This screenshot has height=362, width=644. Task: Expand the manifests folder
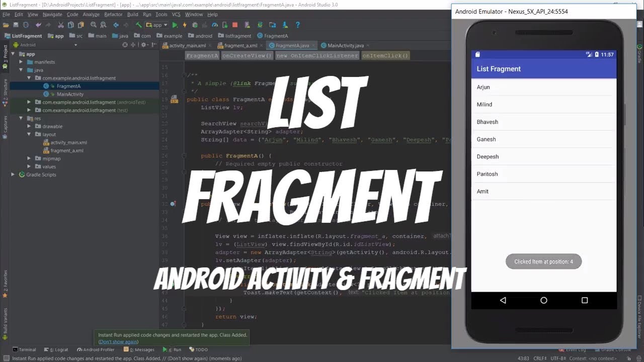(22, 62)
